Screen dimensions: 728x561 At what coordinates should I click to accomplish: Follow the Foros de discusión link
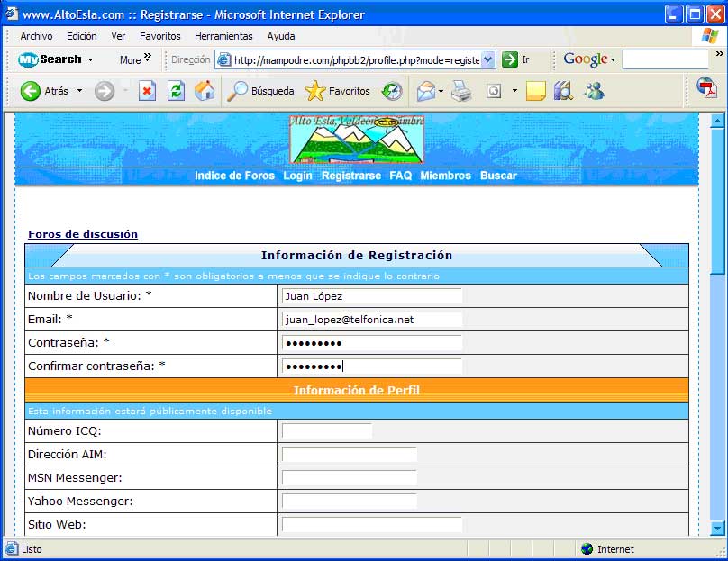83,234
